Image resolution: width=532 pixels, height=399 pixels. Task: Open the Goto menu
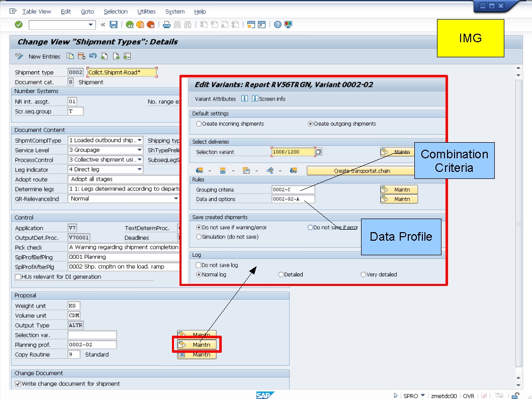[87, 12]
